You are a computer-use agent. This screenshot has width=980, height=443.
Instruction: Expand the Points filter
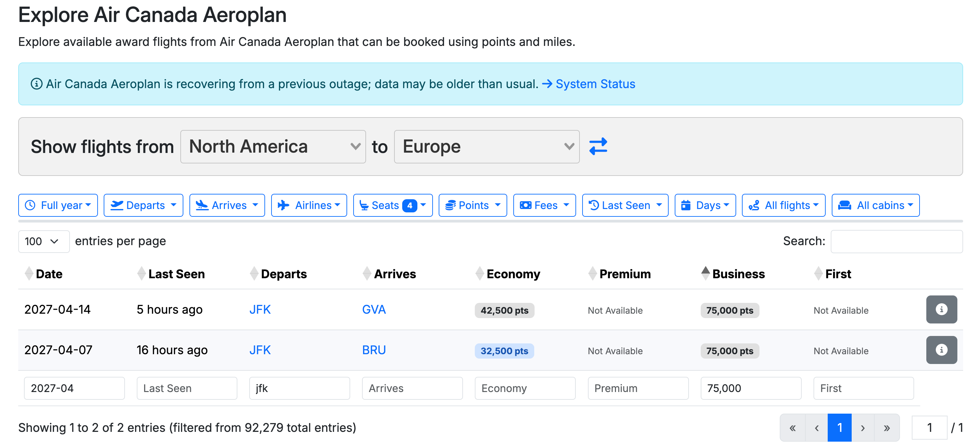click(472, 205)
